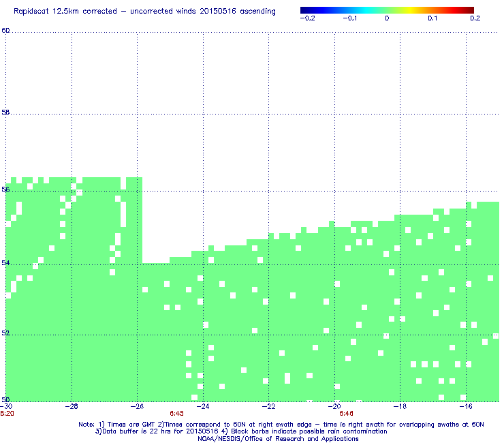Click the red 6:46 swath time
504x443 pixels.
point(346,414)
